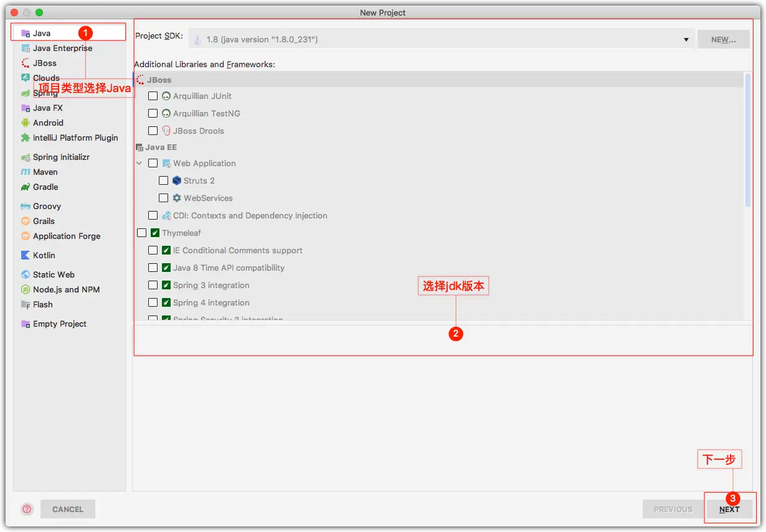Select the Kotlin icon
The height and width of the screenshot is (532, 766).
pos(26,255)
